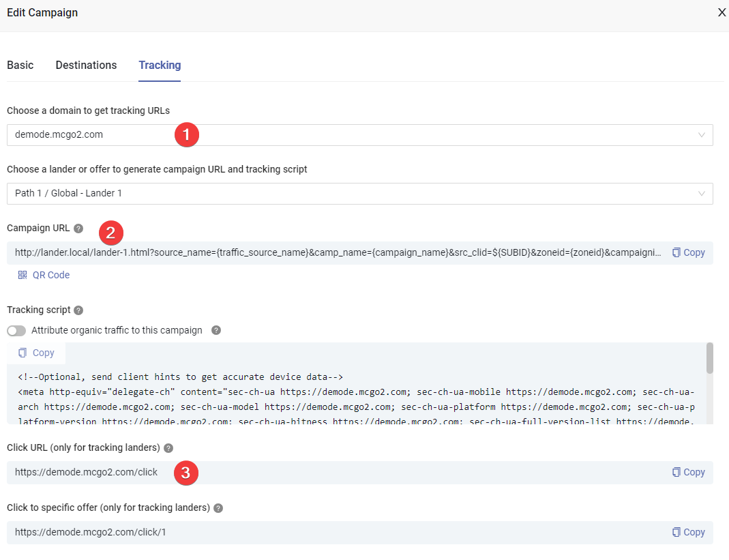Select the Tracking tab
729x560 pixels.
(160, 65)
